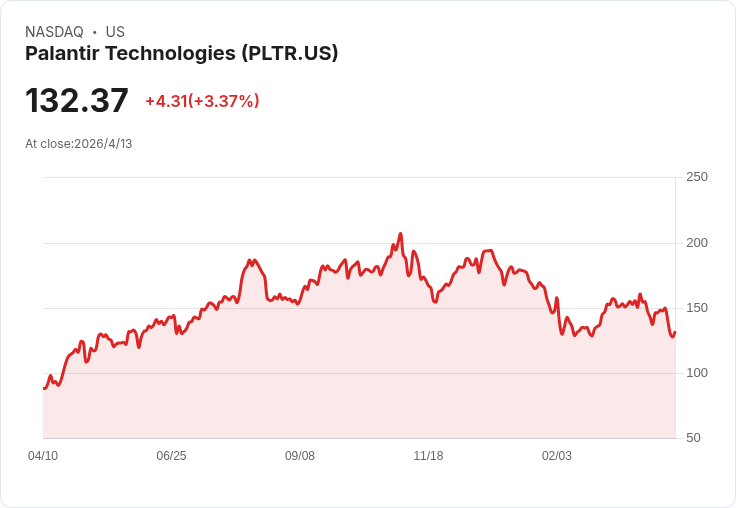
Task: Click the rightmost end of the price line
Action: point(675,332)
